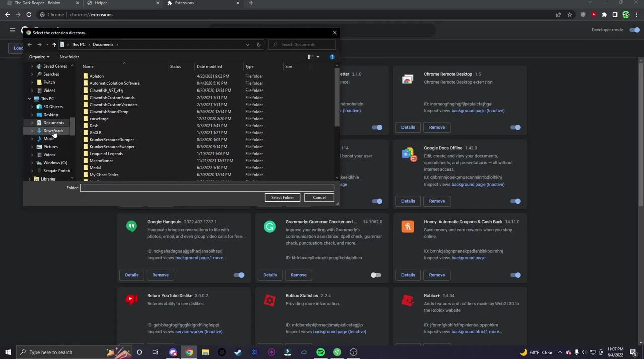This screenshot has width=644, height=359.
Task: Switch to the Helper browser tab
Action: click(x=121, y=3)
